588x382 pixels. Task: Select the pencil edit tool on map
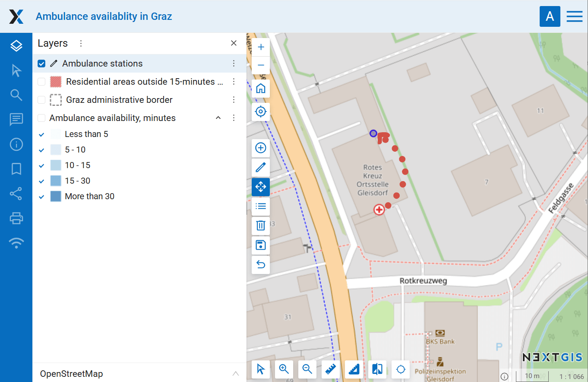coord(261,167)
